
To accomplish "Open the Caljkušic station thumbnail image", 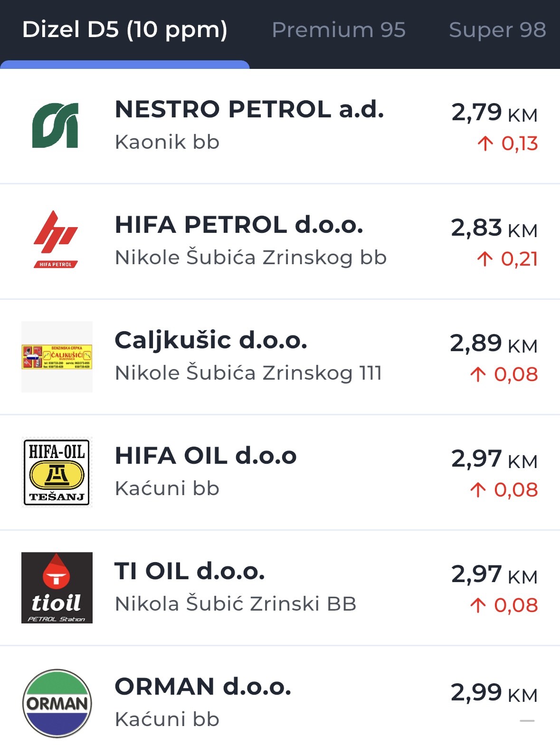I will 57,357.
